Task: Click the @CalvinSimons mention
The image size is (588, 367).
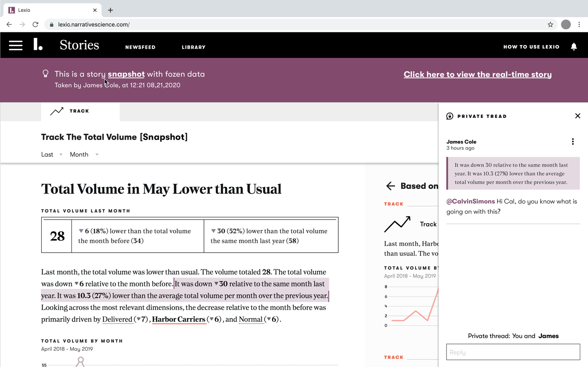Action: [x=470, y=202]
